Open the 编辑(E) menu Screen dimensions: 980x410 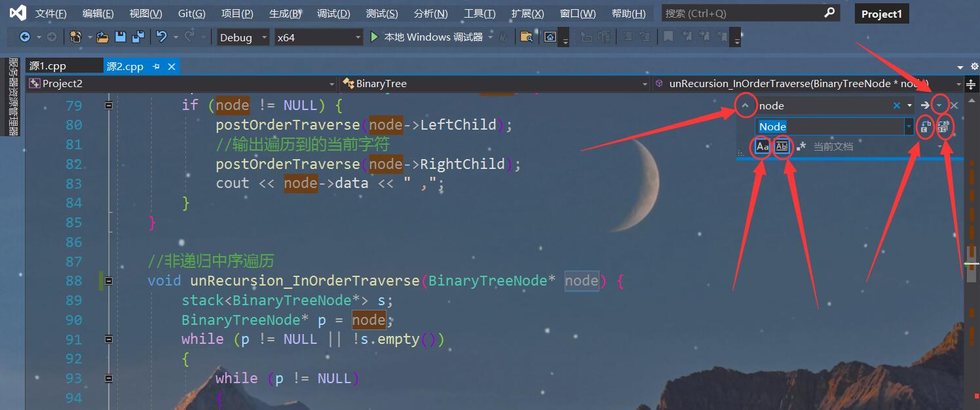point(98,13)
